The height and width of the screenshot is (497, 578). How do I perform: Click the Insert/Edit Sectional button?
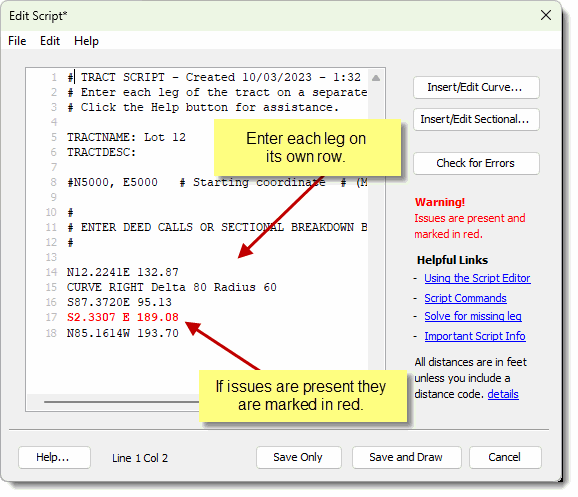(476, 119)
